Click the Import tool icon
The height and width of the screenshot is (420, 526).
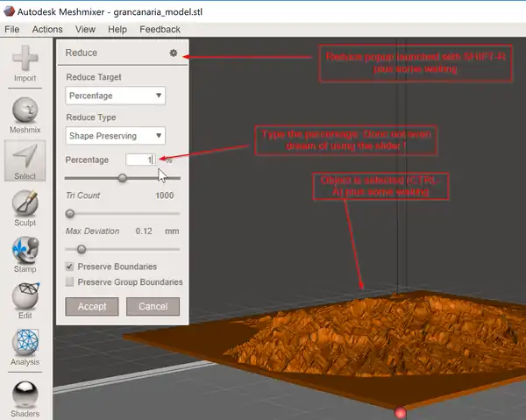pos(25,61)
